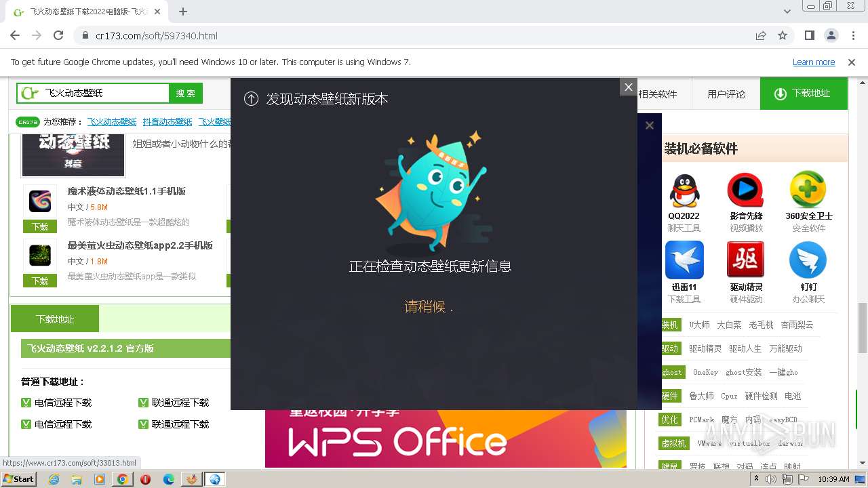This screenshot has width=868, height=488.
Task: Click the Opera red taskbar icon
Action: (x=145, y=479)
